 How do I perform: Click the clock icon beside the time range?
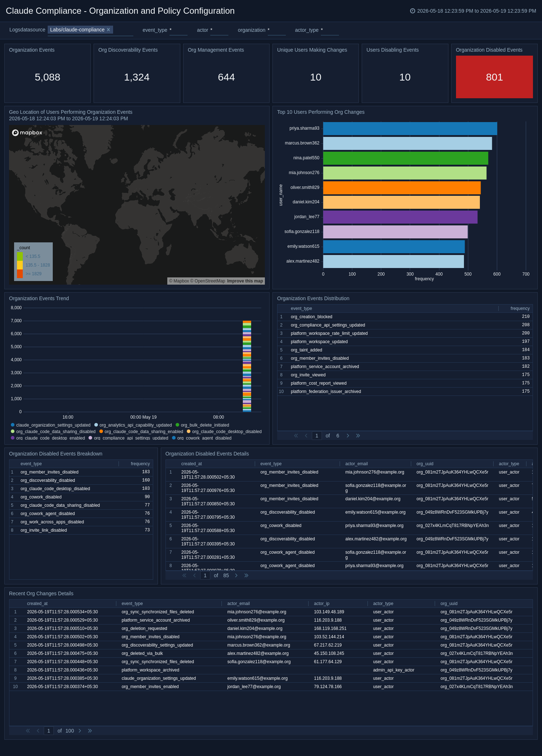click(x=412, y=11)
